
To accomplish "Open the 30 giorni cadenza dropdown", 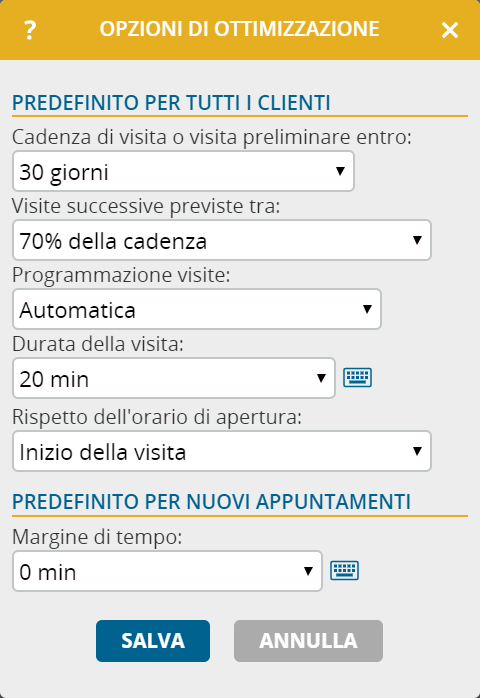I will pos(183,171).
